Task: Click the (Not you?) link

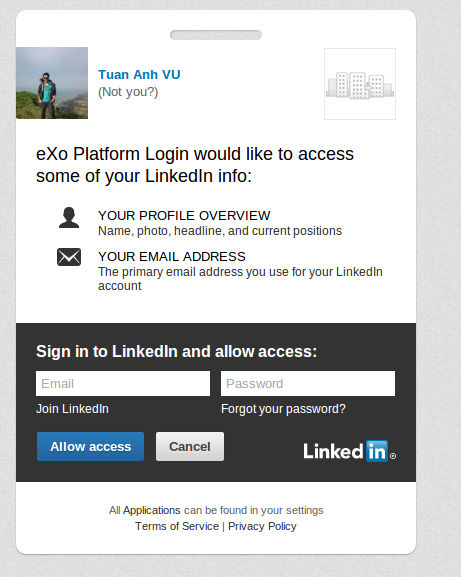Action: point(128,92)
